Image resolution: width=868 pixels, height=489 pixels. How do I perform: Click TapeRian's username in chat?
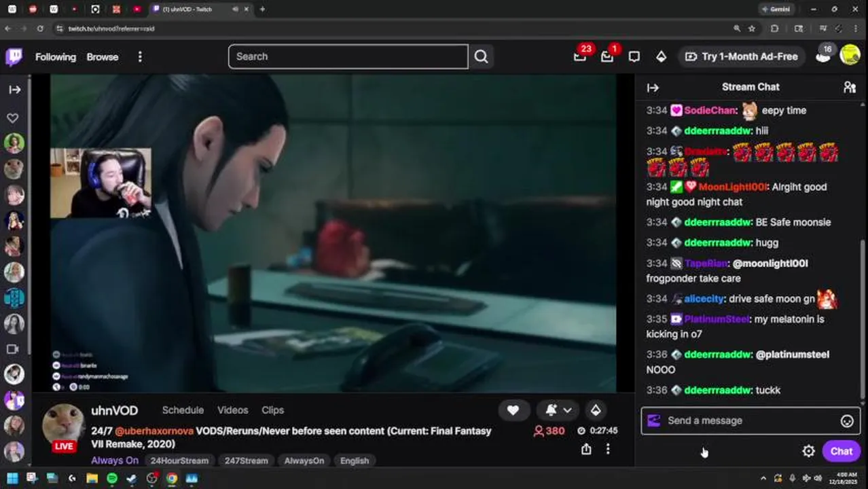706,264
